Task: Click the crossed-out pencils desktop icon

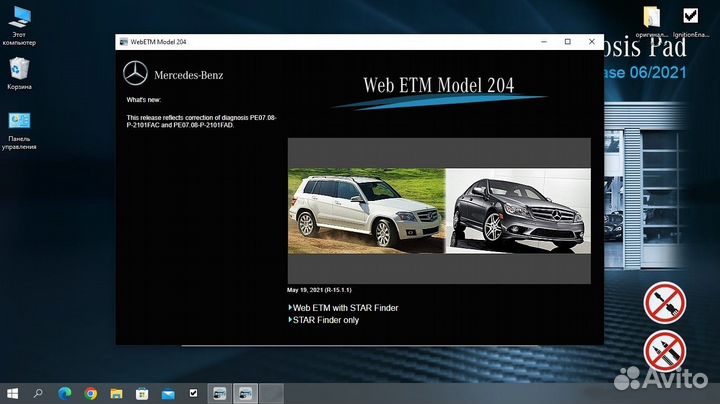Action: tap(664, 351)
